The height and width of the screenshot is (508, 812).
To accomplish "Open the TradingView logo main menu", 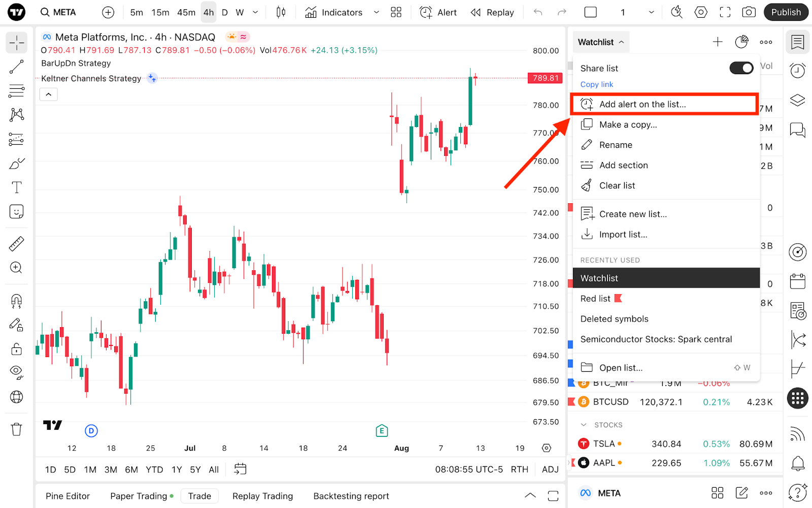I will tap(16, 12).
